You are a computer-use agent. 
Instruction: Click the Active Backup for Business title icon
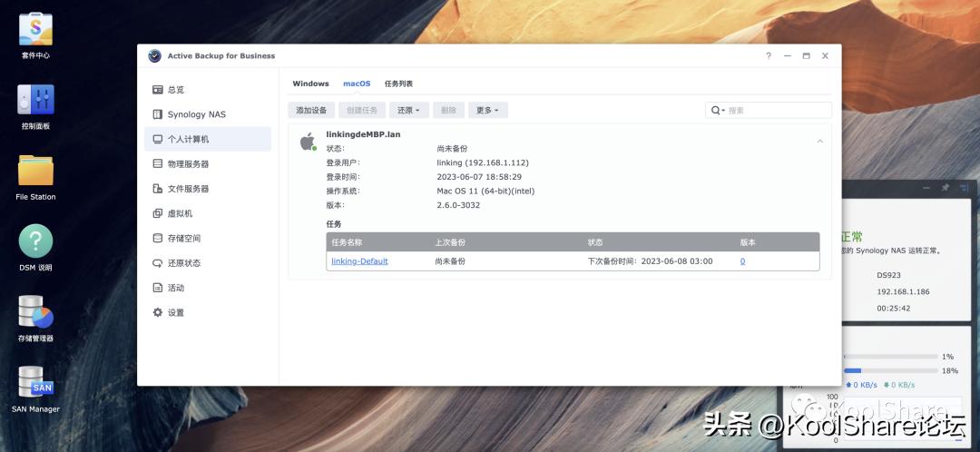(x=154, y=55)
